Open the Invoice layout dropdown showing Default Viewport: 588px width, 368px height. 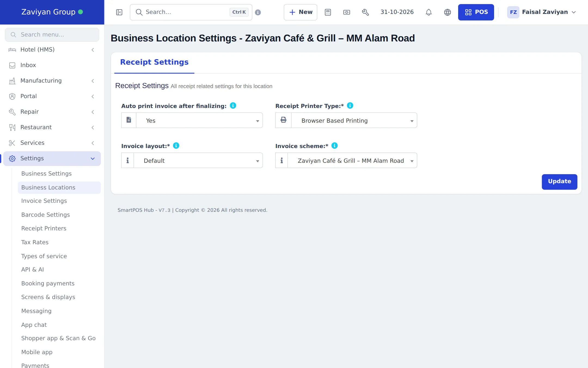click(198, 160)
